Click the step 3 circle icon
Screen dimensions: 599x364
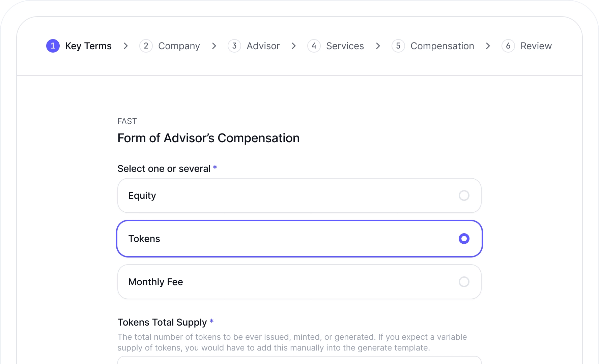[234, 46]
